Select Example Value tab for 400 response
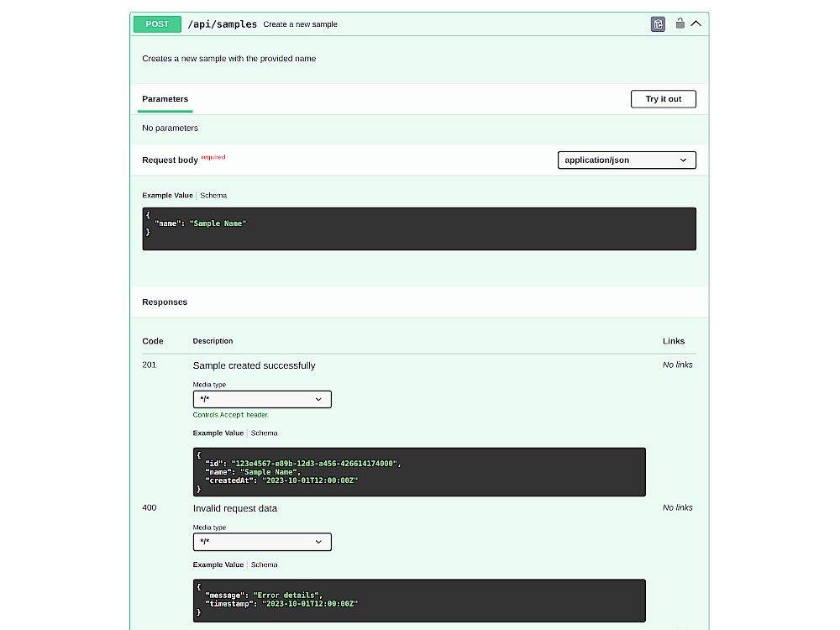Image resolution: width=840 pixels, height=630 pixels. click(218, 564)
